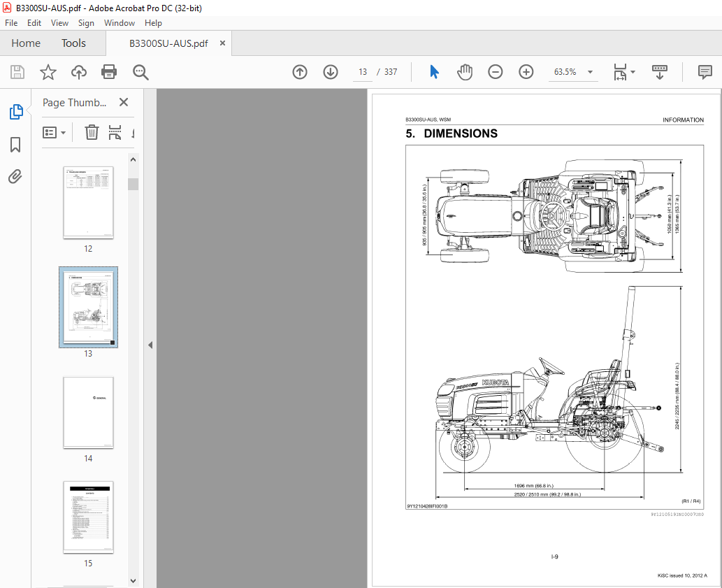Image resolution: width=722 pixels, height=588 pixels.
Task: Go to next page arrow
Action: tap(331, 72)
